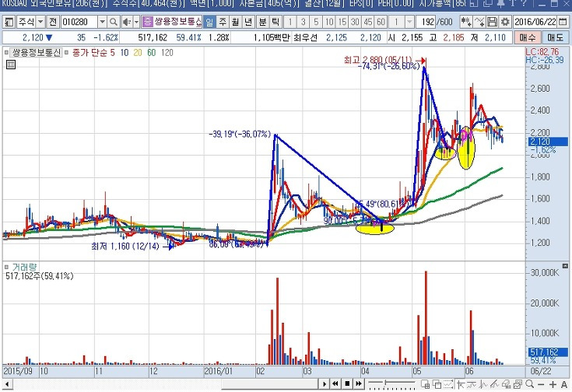
Task: Click the minus zoom out icon
Action: (541, 384)
